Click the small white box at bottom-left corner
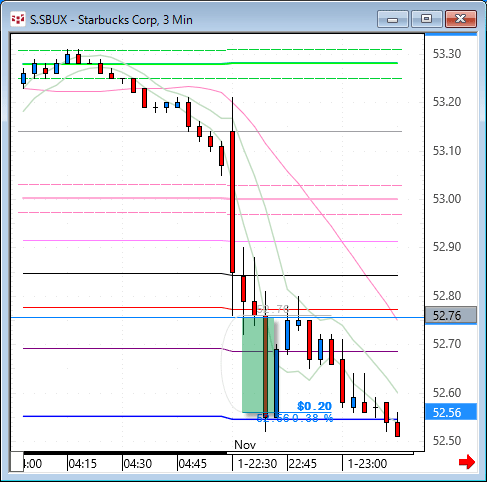The image size is (487, 482). point(17,462)
